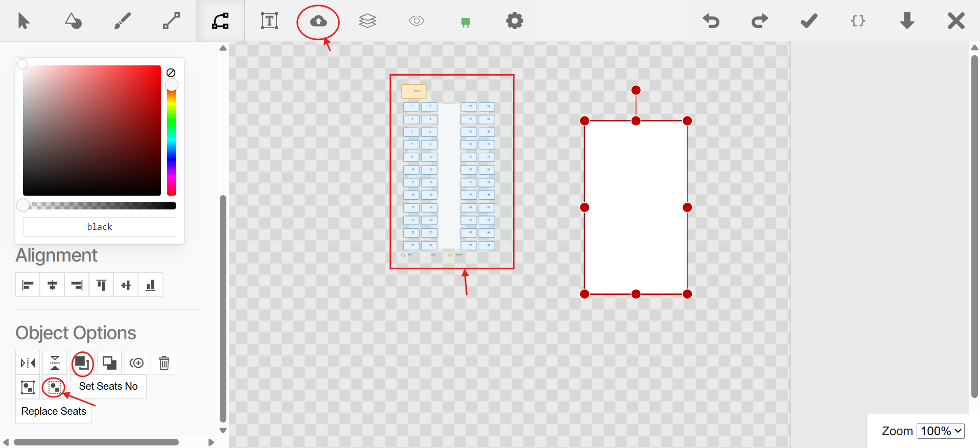
Task: Click the rainbow hue slider
Action: coord(172,137)
